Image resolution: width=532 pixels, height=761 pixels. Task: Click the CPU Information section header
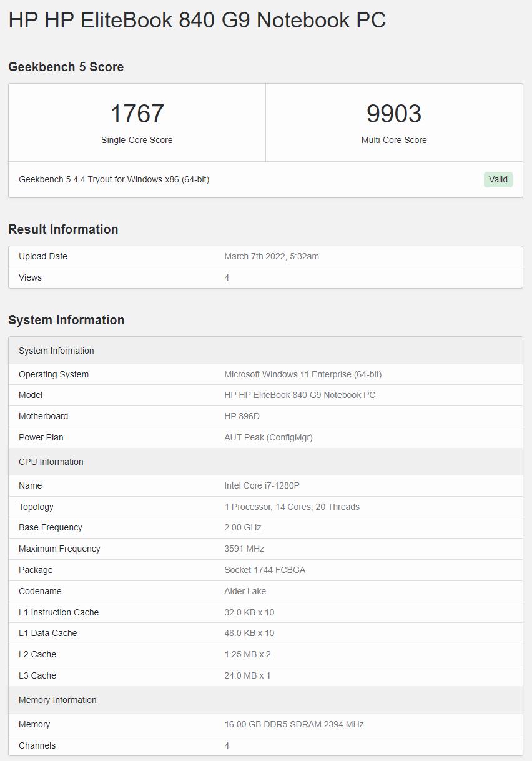(x=51, y=462)
